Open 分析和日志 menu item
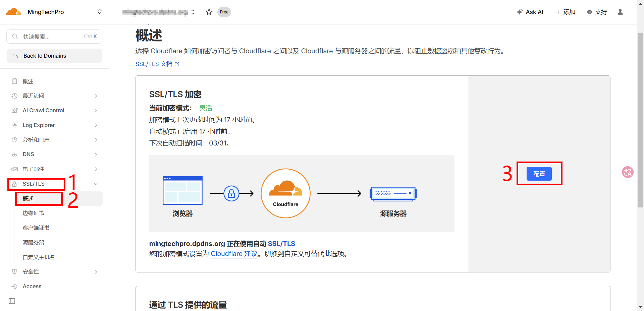 36,140
